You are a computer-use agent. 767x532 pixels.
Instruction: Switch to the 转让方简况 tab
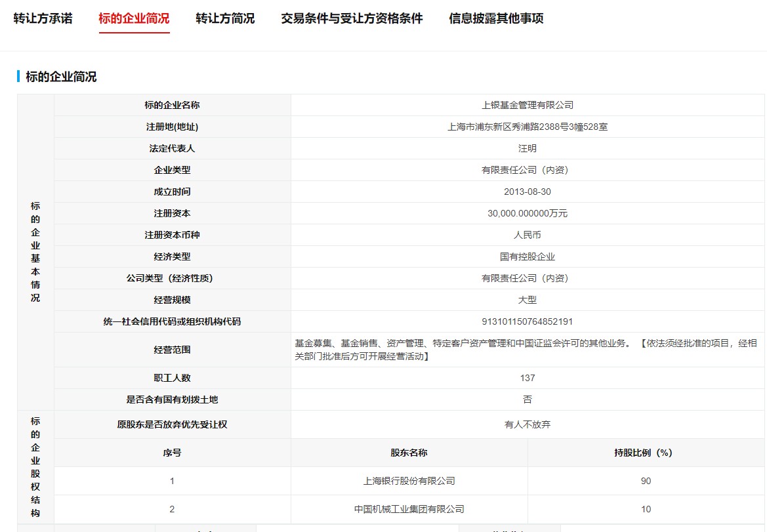click(x=225, y=18)
